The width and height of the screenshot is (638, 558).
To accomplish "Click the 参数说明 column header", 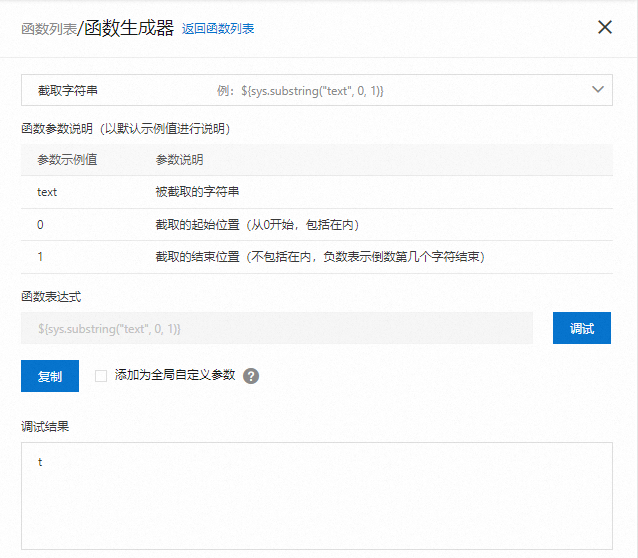I will 179,160.
